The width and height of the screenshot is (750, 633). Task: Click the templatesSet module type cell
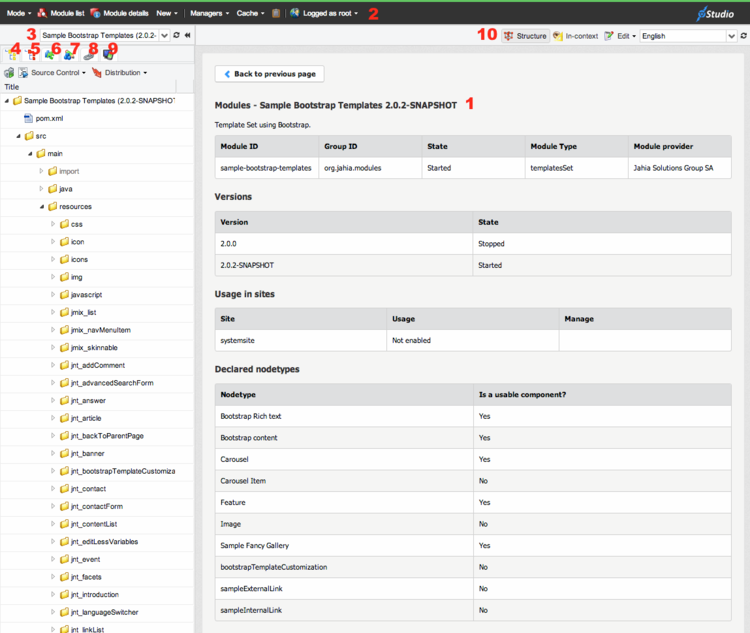click(576, 168)
